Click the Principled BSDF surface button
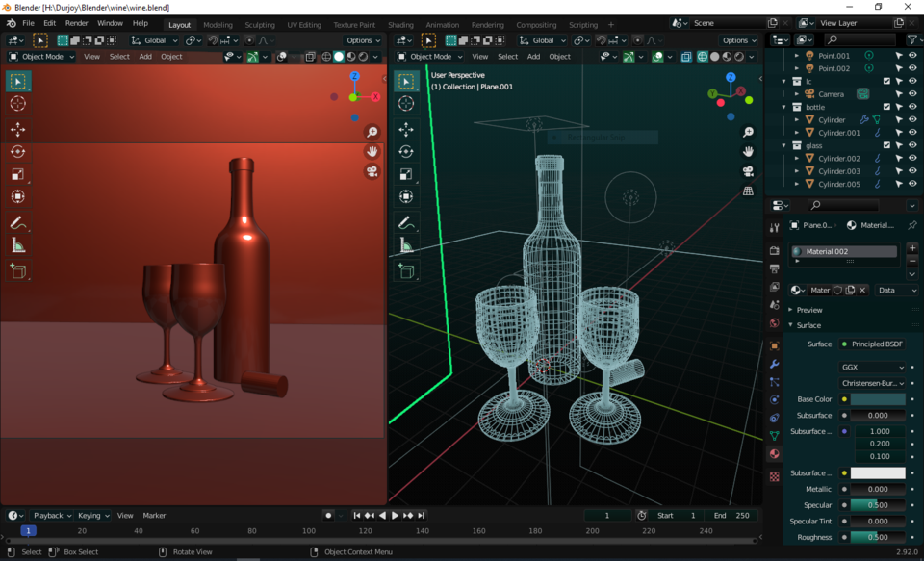Image resolution: width=924 pixels, height=561 pixels. pyautogui.click(x=871, y=343)
